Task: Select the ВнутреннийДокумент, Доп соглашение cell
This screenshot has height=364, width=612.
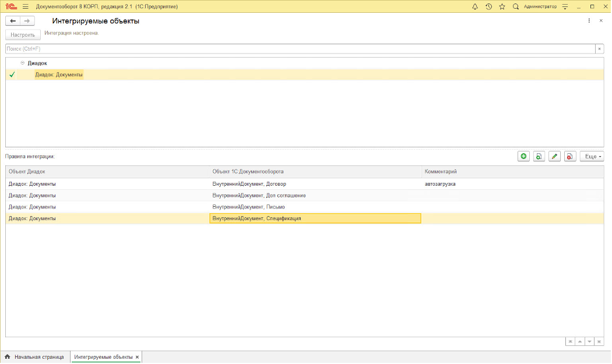Action: coord(315,196)
